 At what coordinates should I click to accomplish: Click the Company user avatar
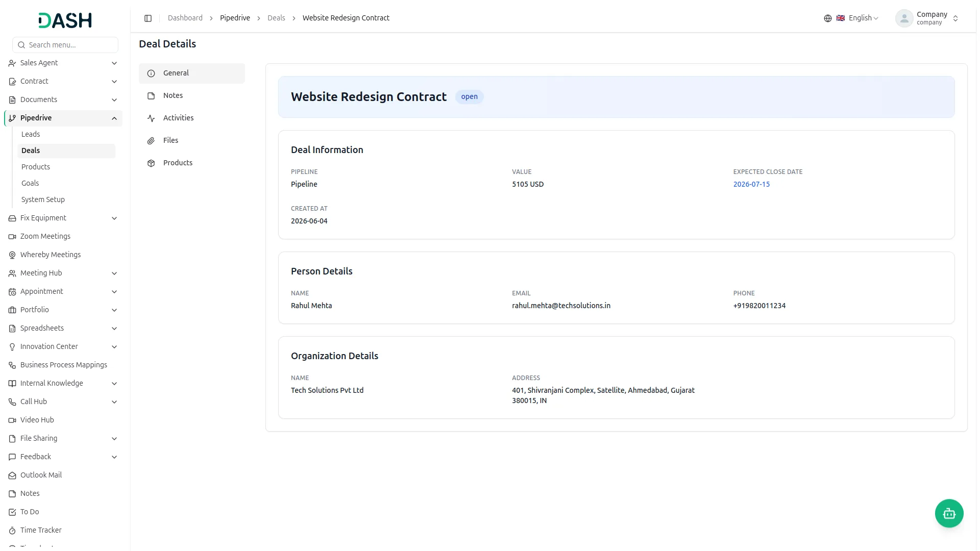pos(904,18)
